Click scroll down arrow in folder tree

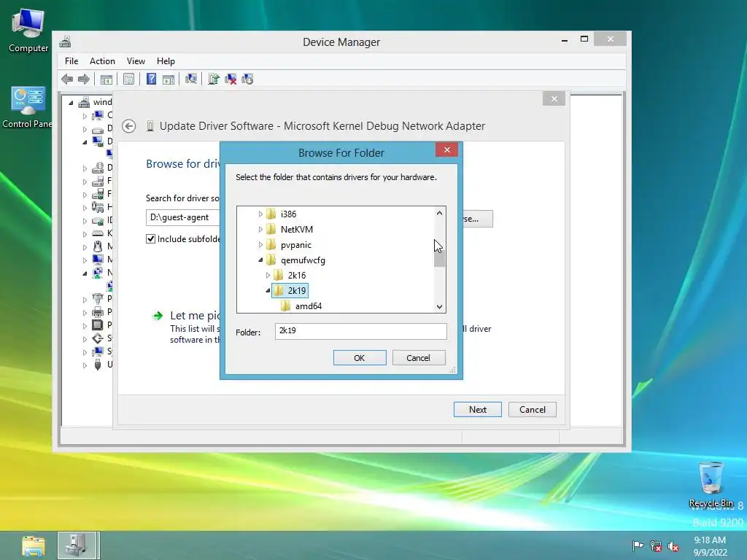point(439,307)
